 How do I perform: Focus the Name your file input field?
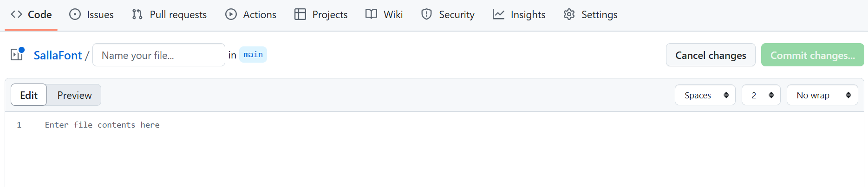tap(159, 55)
